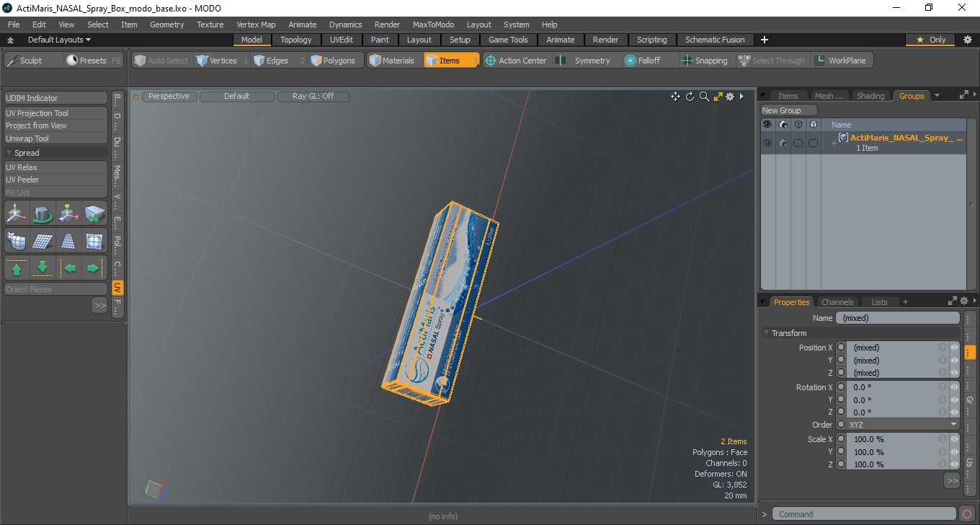Click yellow maximize viewport icon
980x525 pixels.
tap(718, 97)
